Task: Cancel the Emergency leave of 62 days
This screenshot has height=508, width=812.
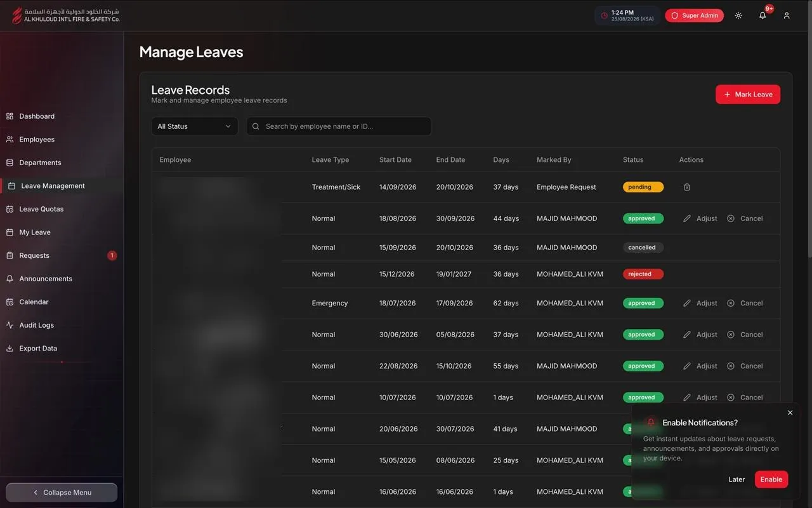Action: 745,303
